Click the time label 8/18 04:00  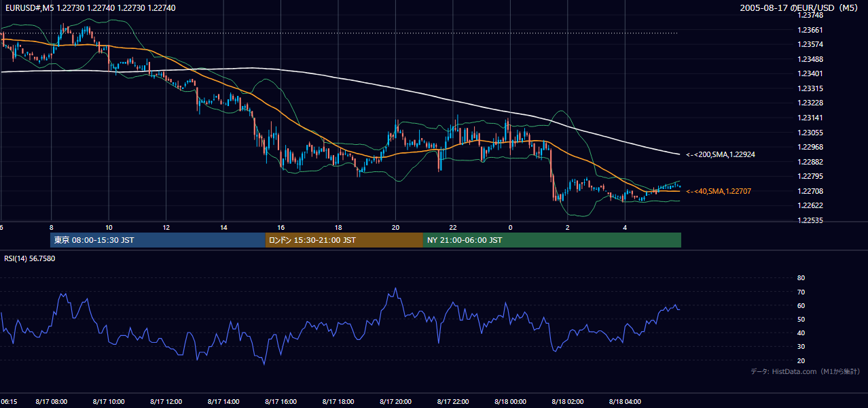[x=626, y=402]
